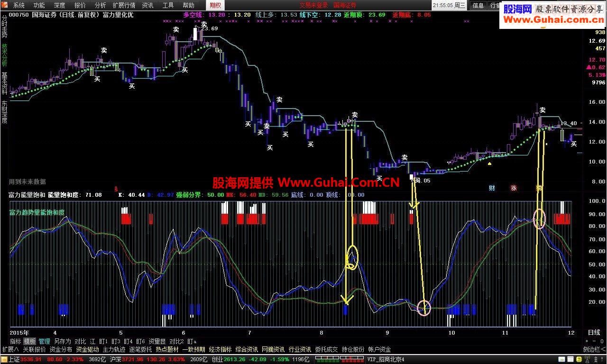Select the 模板 tab below the chart
The height and width of the screenshot is (364, 607).
coord(29,341)
